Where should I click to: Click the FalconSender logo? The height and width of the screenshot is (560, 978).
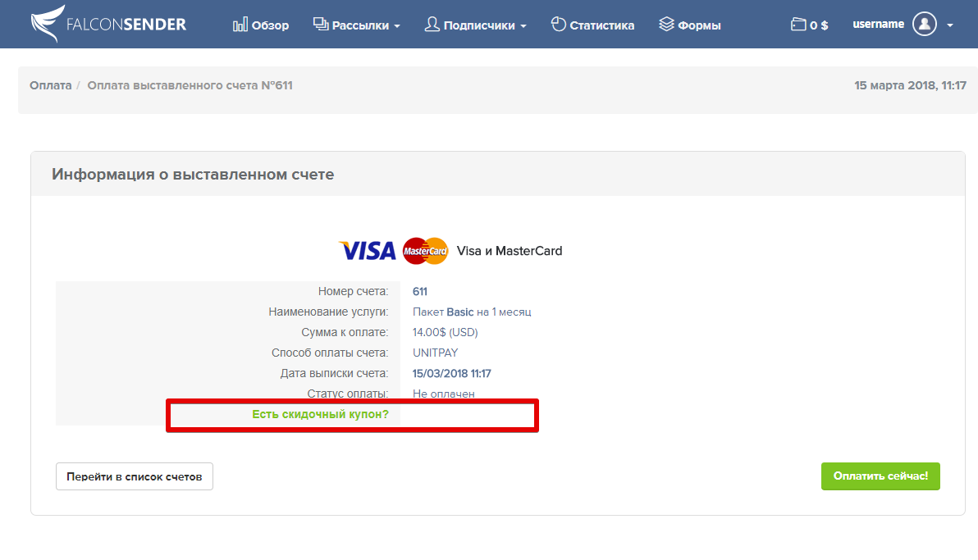108,24
